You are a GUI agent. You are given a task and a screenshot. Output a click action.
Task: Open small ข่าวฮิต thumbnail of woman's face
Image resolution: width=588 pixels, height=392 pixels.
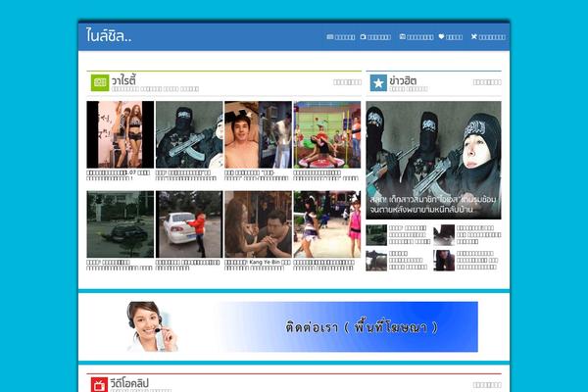[x=444, y=261]
